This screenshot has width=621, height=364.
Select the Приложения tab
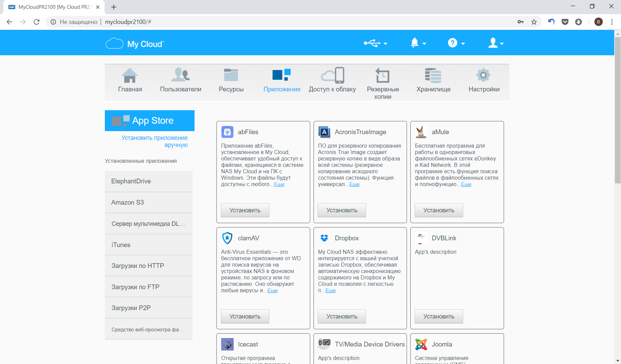point(282,80)
